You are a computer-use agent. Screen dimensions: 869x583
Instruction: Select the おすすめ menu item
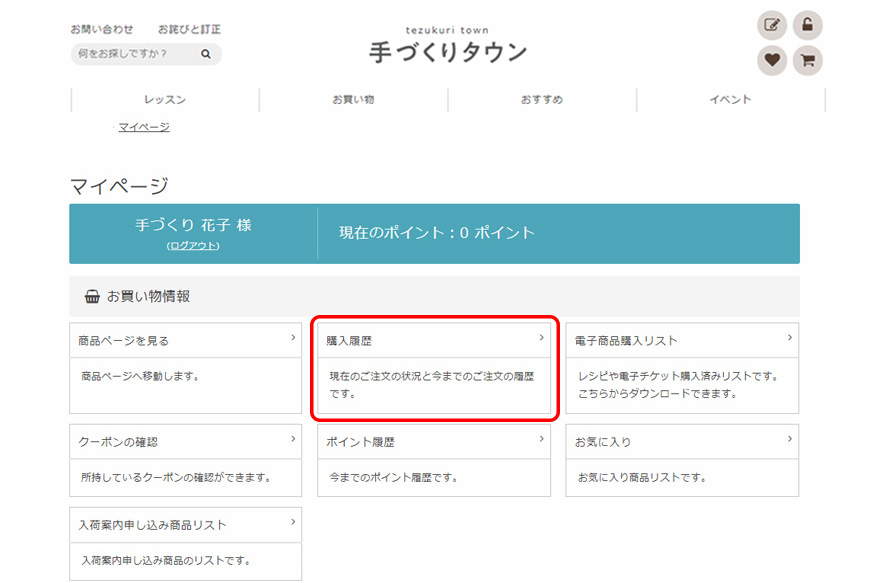(x=541, y=100)
